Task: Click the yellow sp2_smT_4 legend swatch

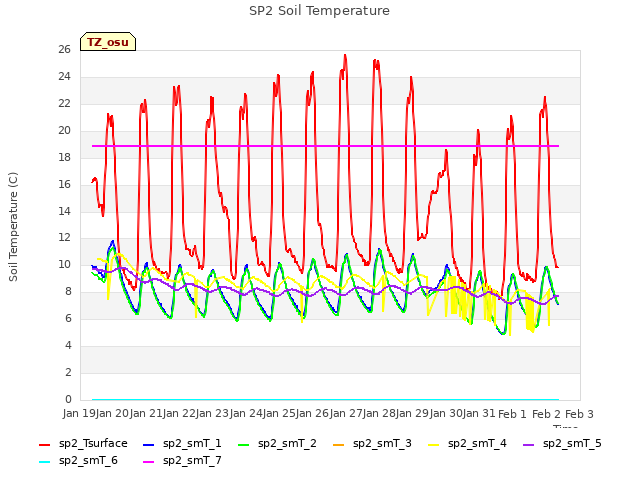Action: click(433, 444)
